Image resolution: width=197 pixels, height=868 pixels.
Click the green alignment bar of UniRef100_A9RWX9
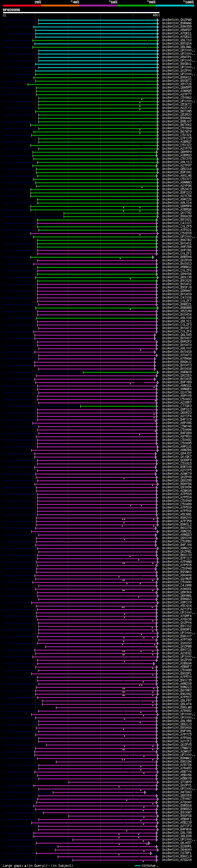pos(120,372)
